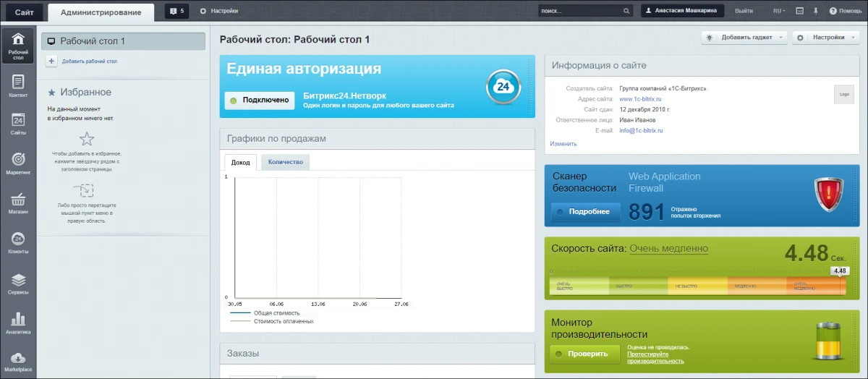
Task: Click the favorites star outline icon
Action: [x=87, y=140]
